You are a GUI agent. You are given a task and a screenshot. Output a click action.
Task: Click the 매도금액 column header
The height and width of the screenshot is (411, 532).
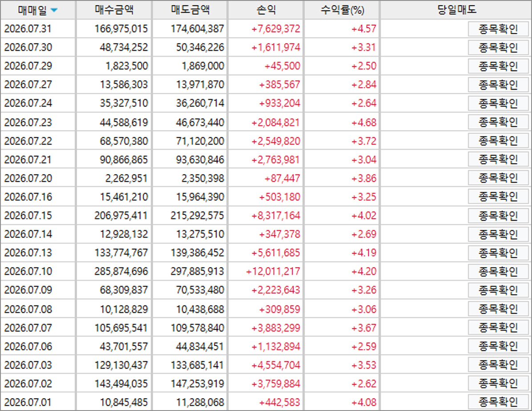click(x=190, y=10)
